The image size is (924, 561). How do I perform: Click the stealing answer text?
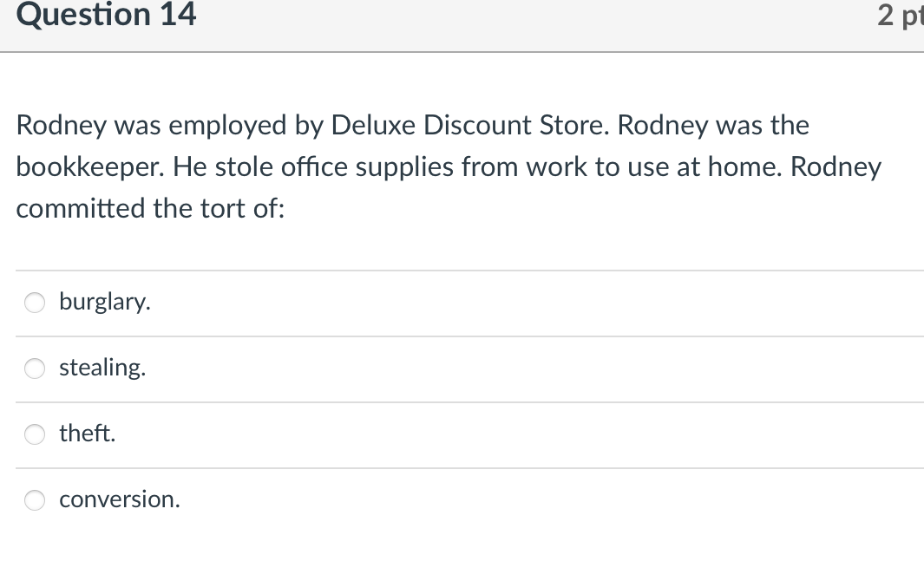(102, 369)
